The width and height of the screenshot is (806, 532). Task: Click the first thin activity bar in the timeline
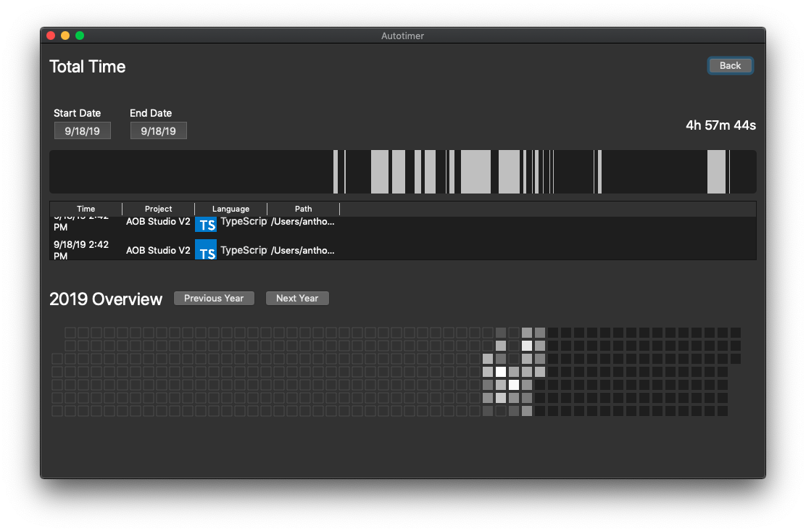tap(336, 172)
